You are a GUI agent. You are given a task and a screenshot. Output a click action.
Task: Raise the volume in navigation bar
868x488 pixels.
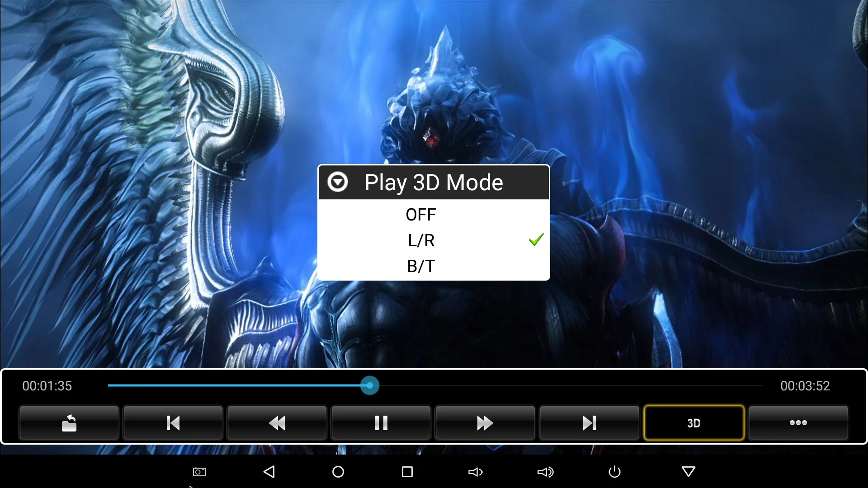pos(545,472)
